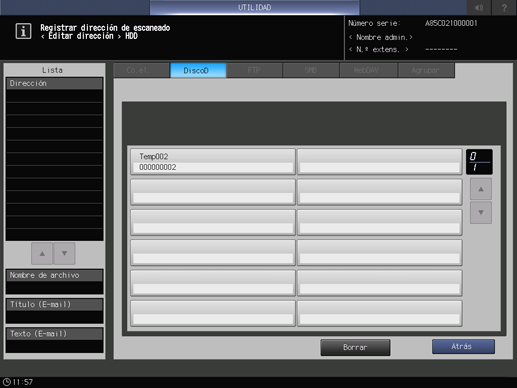Click the clock icon next to 11:57
The image size is (517, 388).
tap(6, 382)
